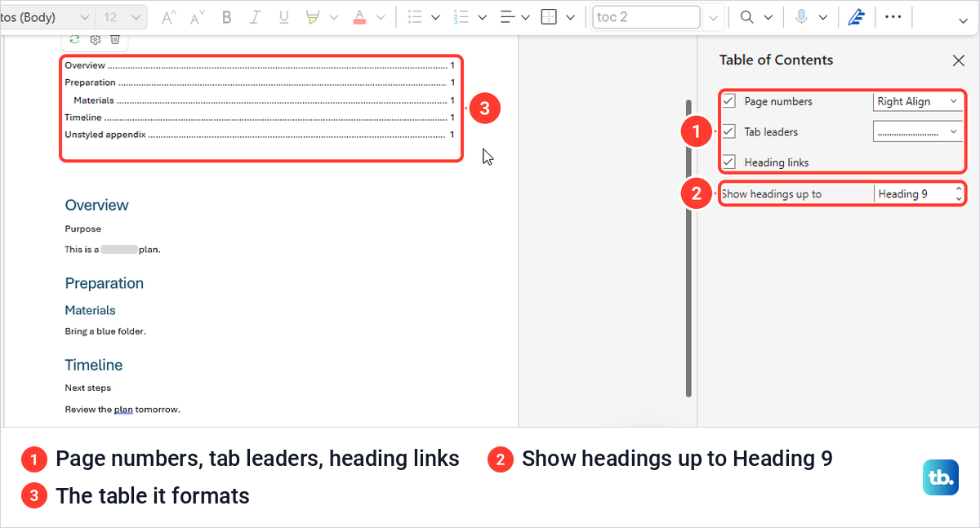Toggle italic formatting
Viewport: 980px width, 528px height.
[x=256, y=17]
